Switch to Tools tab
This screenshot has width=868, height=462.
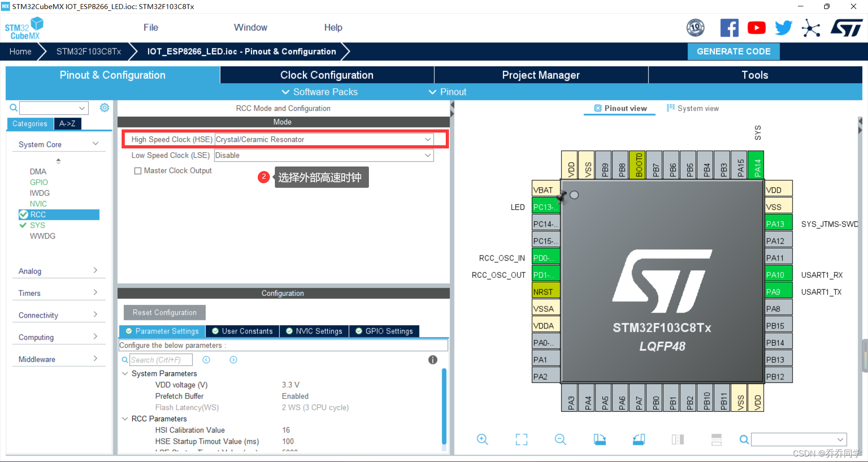(x=755, y=75)
